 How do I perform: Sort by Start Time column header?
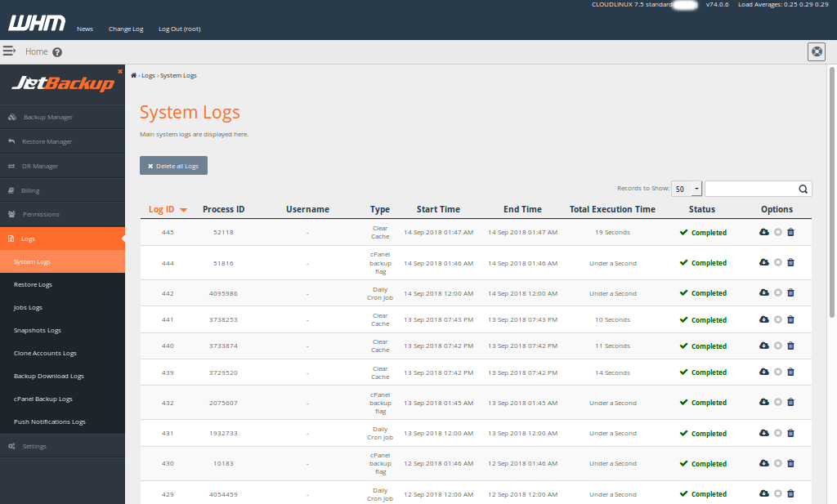(438, 210)
